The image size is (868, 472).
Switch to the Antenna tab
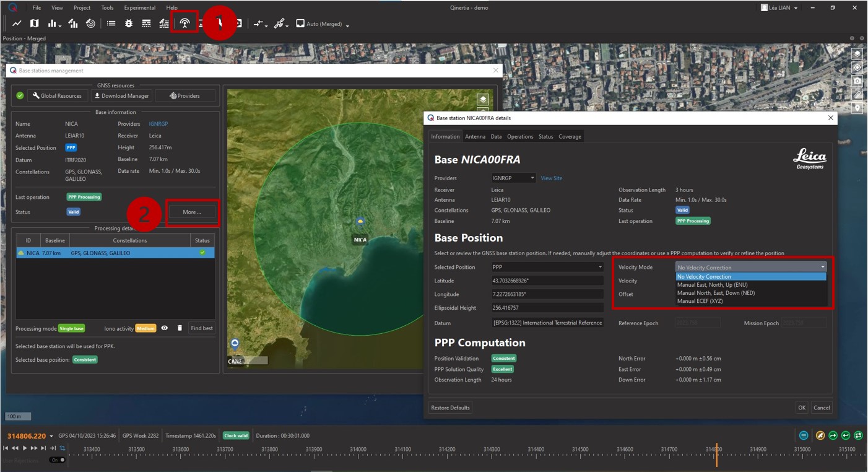(x=475, y=136)
